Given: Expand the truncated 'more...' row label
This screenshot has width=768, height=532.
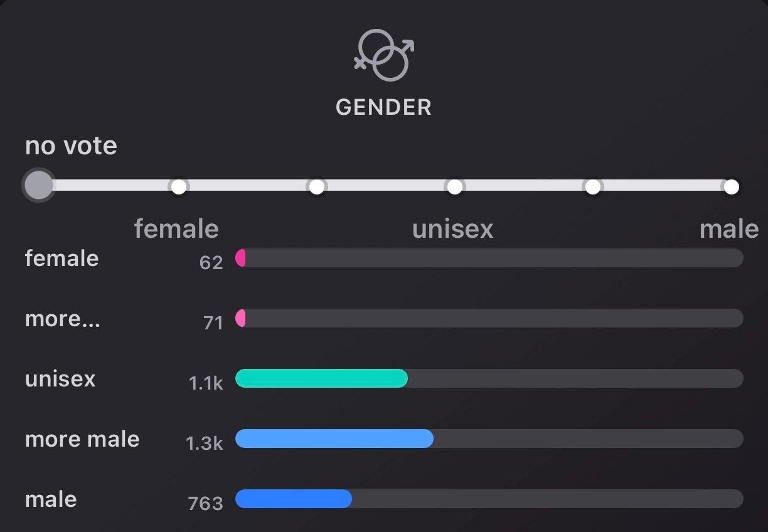Looking at the screenshot, I should point(62,319).
